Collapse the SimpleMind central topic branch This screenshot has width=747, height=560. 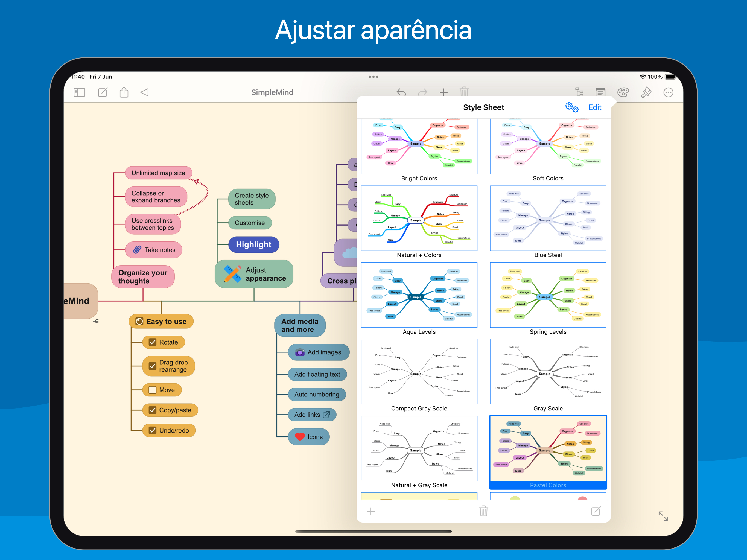pos(96,321)
